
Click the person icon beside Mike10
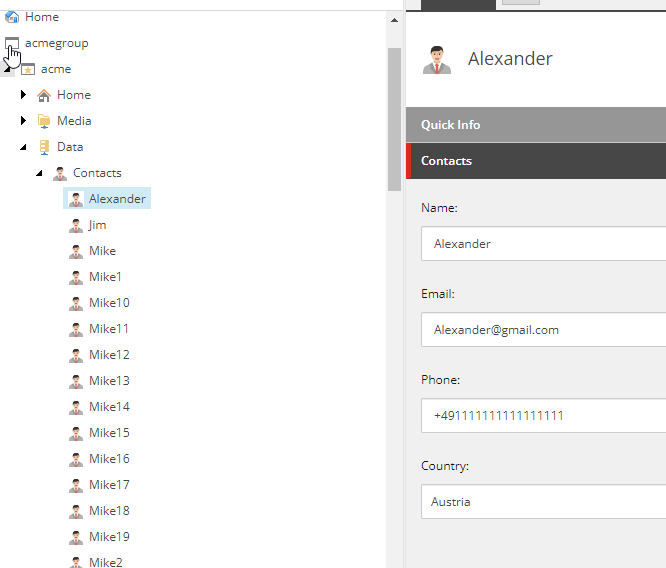click(x=76, y=303)
